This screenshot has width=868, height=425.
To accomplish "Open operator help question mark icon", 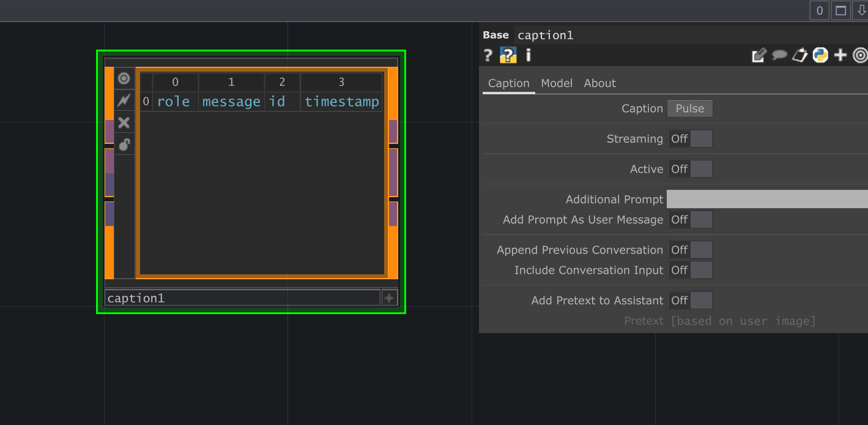I will tap(488, 56).
